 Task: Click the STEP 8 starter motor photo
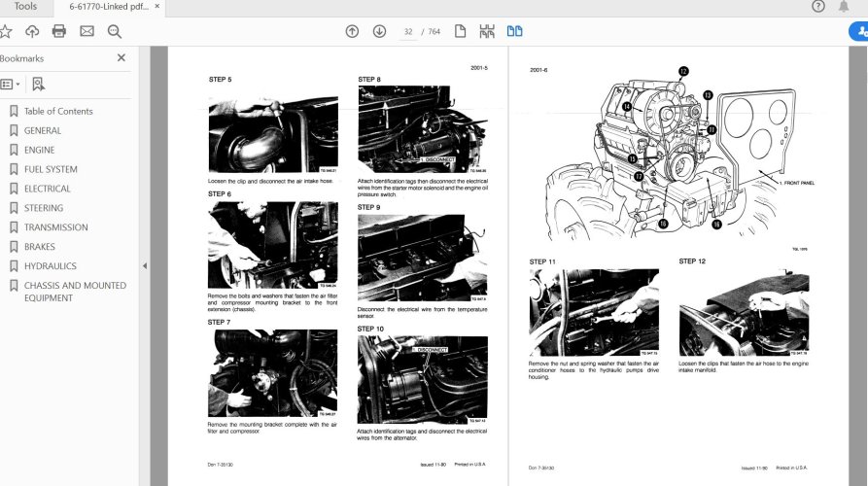pyautogui.click(x=423, y=129)
